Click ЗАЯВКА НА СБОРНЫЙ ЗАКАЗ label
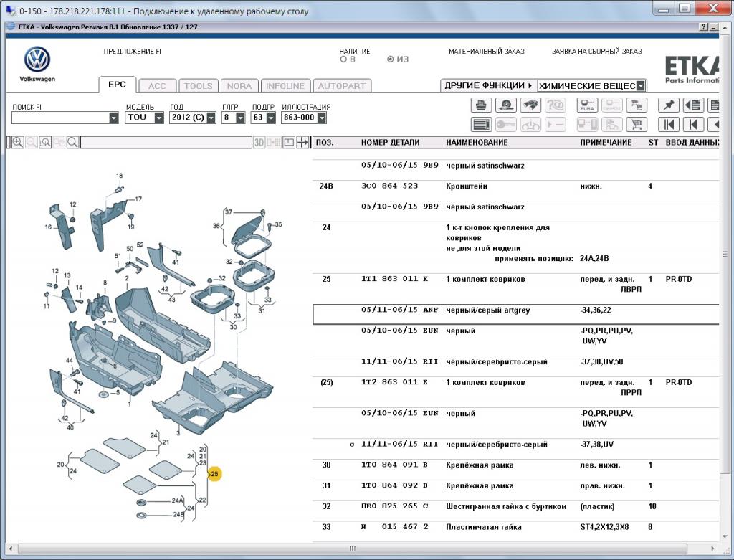 (x=597, y=52)
